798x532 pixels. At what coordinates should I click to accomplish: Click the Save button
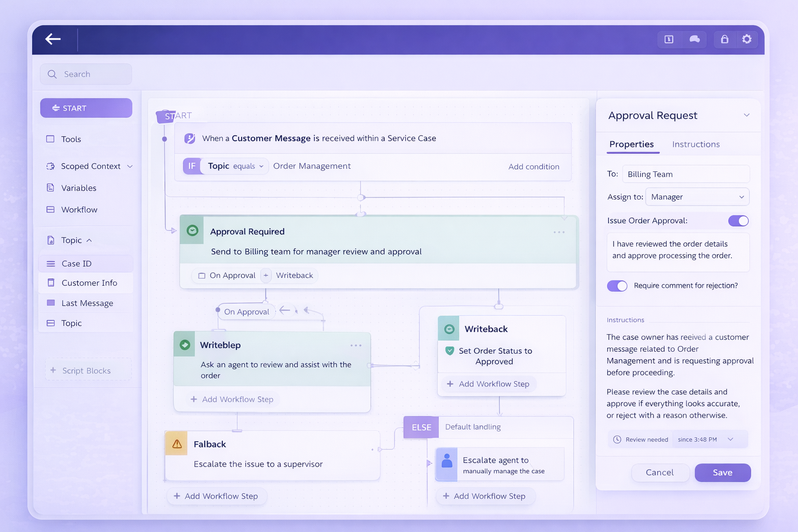(722, 472)
